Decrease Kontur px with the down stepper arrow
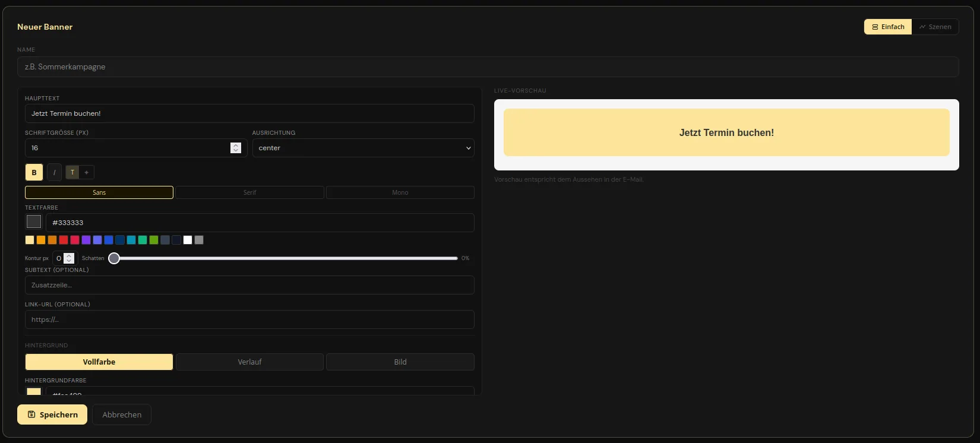Screen dimensions: 980x443 point(69,261)
